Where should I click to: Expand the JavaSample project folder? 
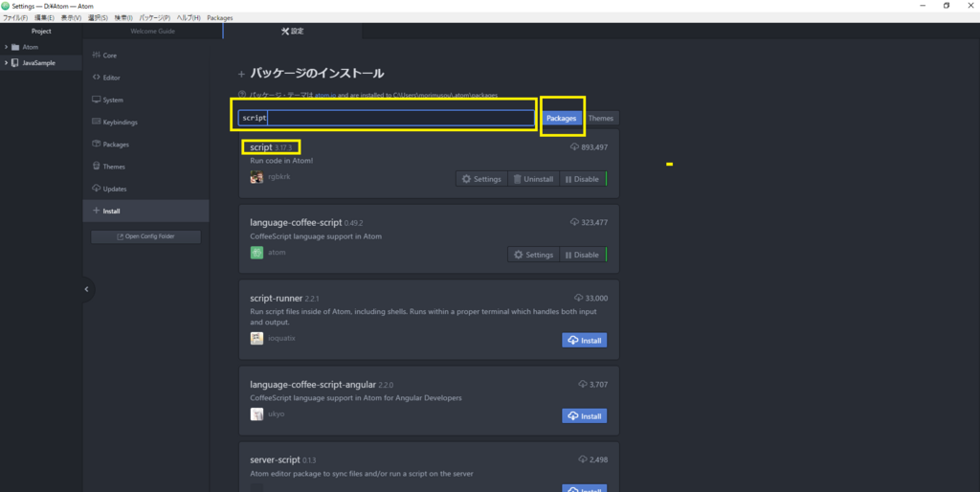click(7, 63)
